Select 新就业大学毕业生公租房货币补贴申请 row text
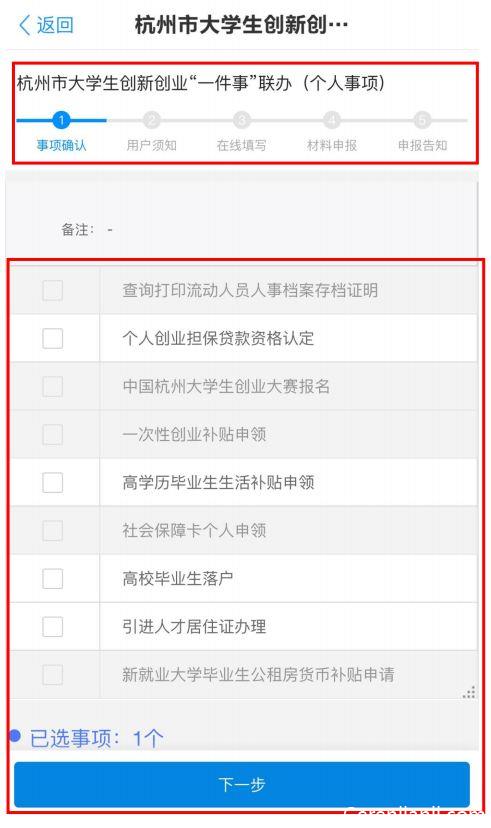 point(258,674)
